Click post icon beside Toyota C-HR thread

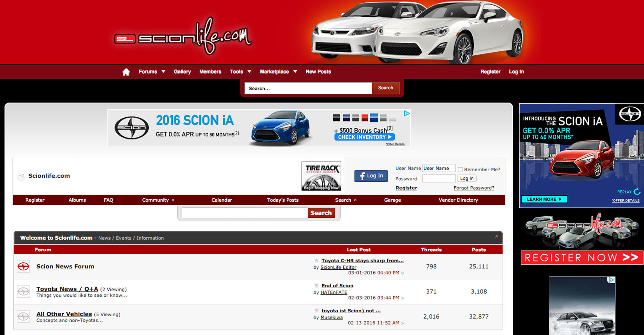(317, 260)
